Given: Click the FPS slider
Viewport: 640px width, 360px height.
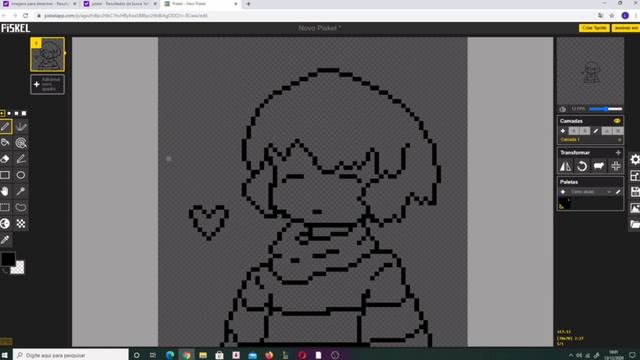Looking at the screenshot, I should (x=606, y=109).
